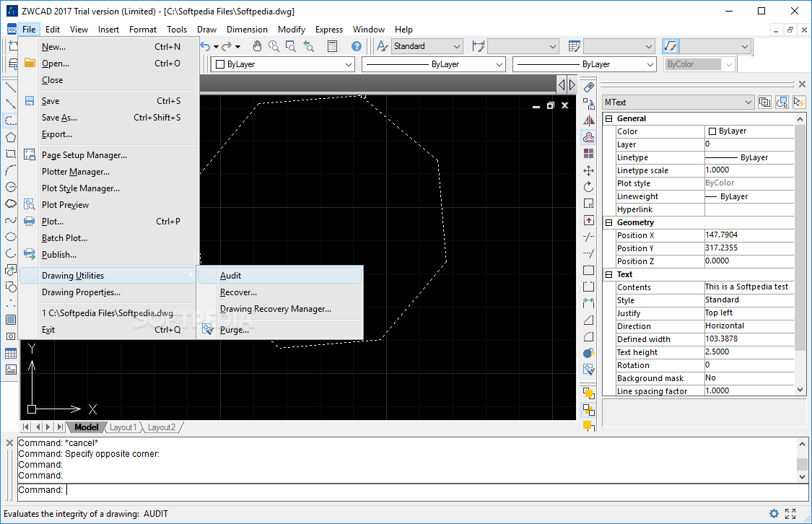Open the dimension style dropdown
The width and height of the screenshot is (812, 524).
coord(553,46)
